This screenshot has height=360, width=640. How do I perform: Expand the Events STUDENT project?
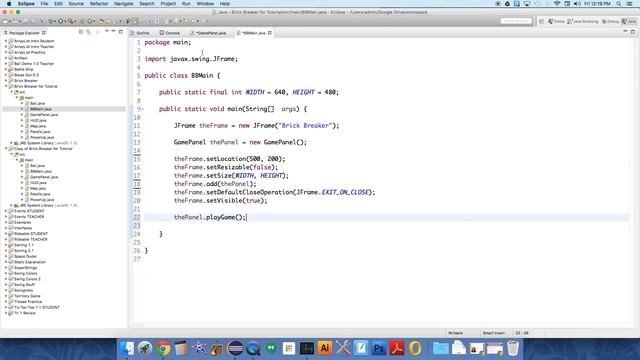point(6,211)
